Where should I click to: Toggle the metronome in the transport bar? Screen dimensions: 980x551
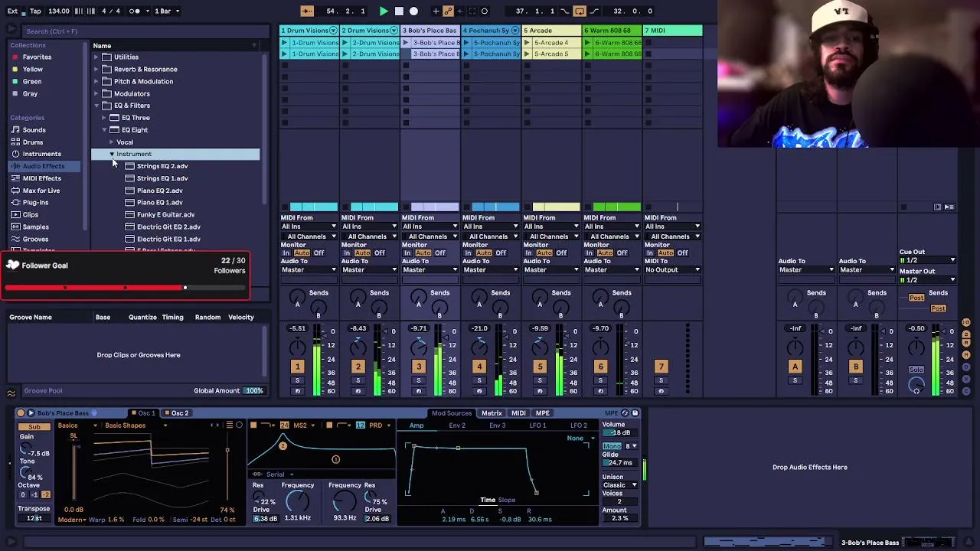coord(135,11)
